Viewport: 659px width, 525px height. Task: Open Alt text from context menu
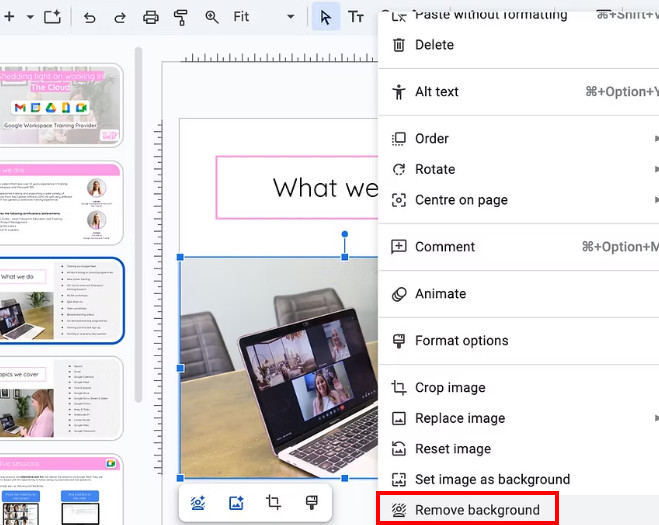point(518,92)
